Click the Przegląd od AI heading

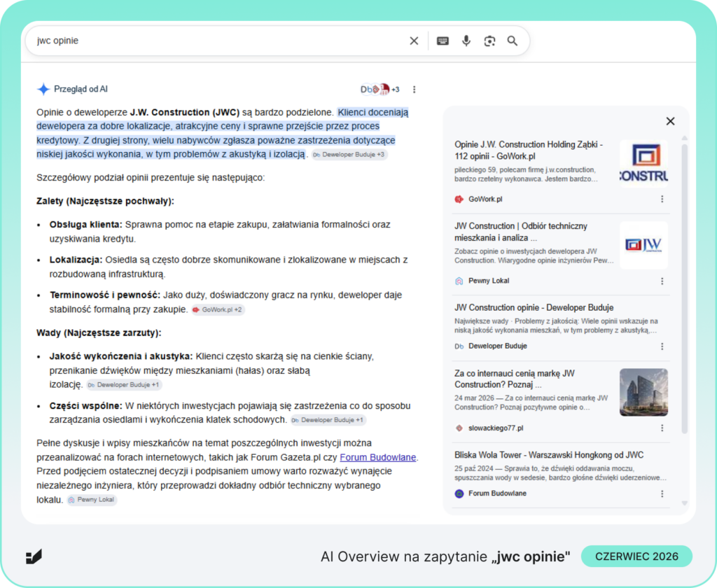pyautogui.click(x=81, y=89)
